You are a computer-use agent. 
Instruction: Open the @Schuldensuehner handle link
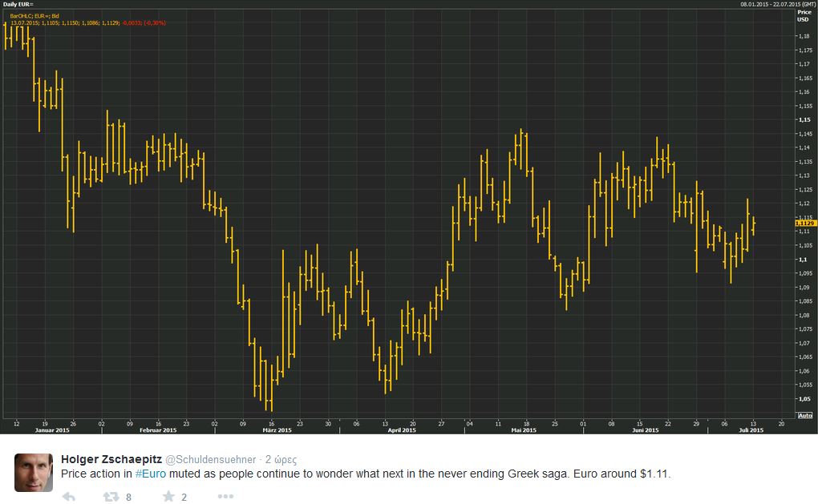pyautogui.click(x=210, y=460)
